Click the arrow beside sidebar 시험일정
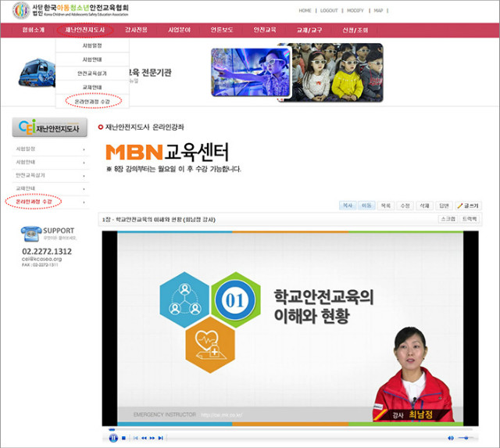 click(x=84, y=149)
